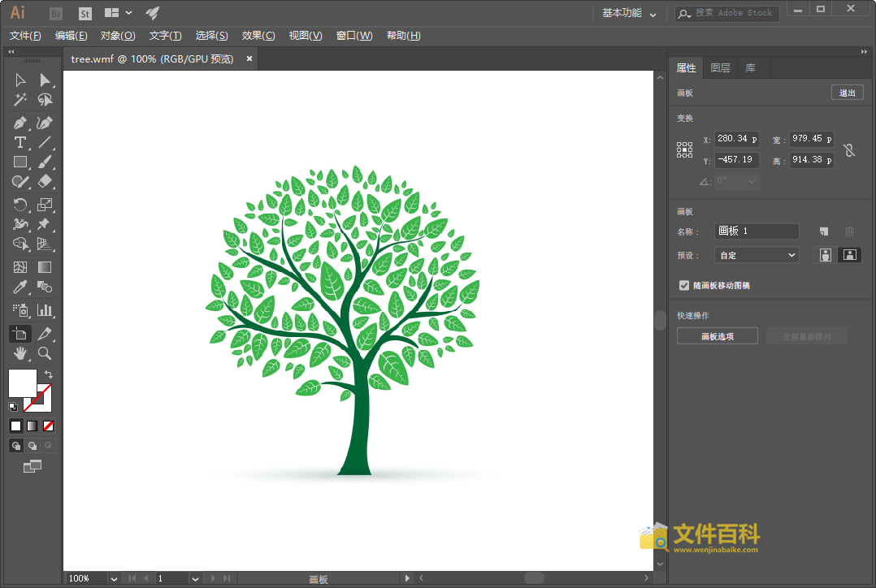Select the Rectangle tool

pos(20,162)
